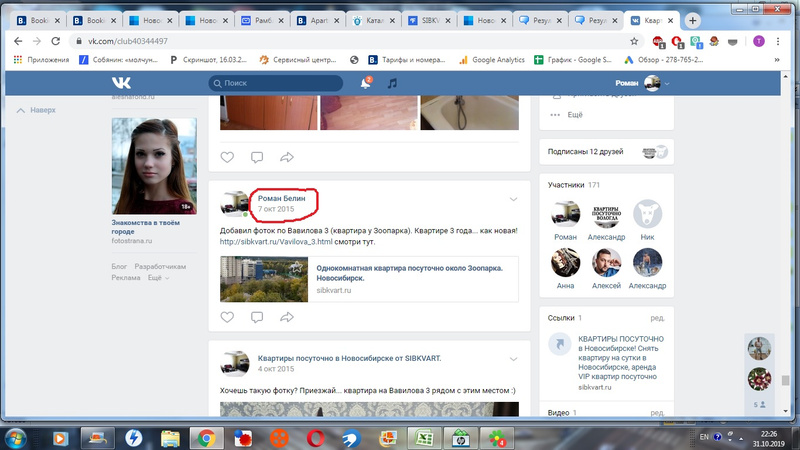Click the Windows Start button

pos(19,437)
